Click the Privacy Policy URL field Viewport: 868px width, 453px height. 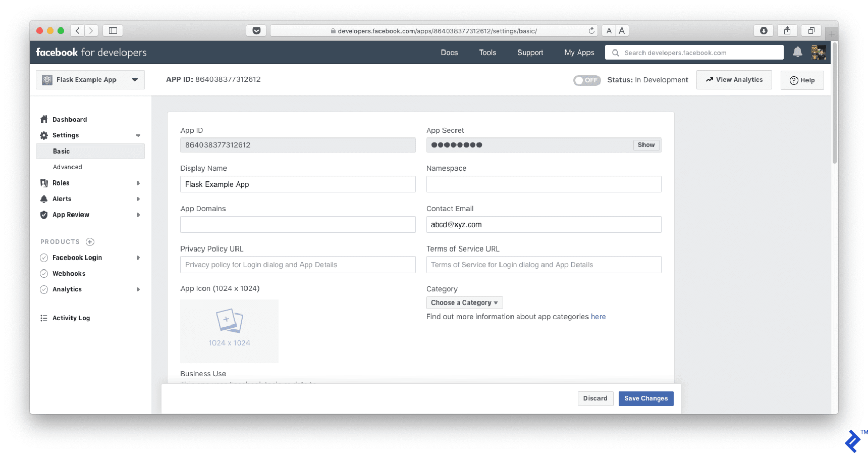coord(298,265)
